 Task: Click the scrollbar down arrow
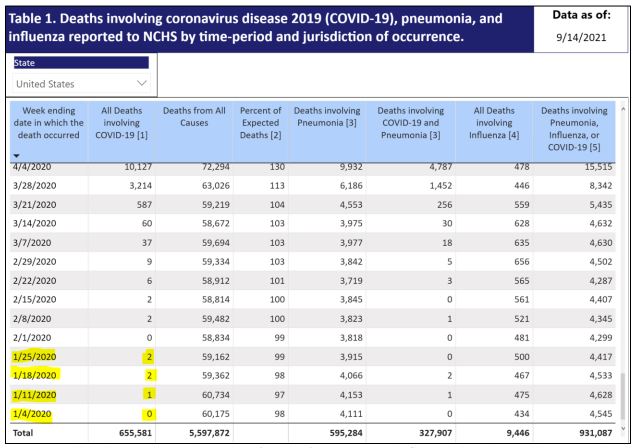[623, 428]
